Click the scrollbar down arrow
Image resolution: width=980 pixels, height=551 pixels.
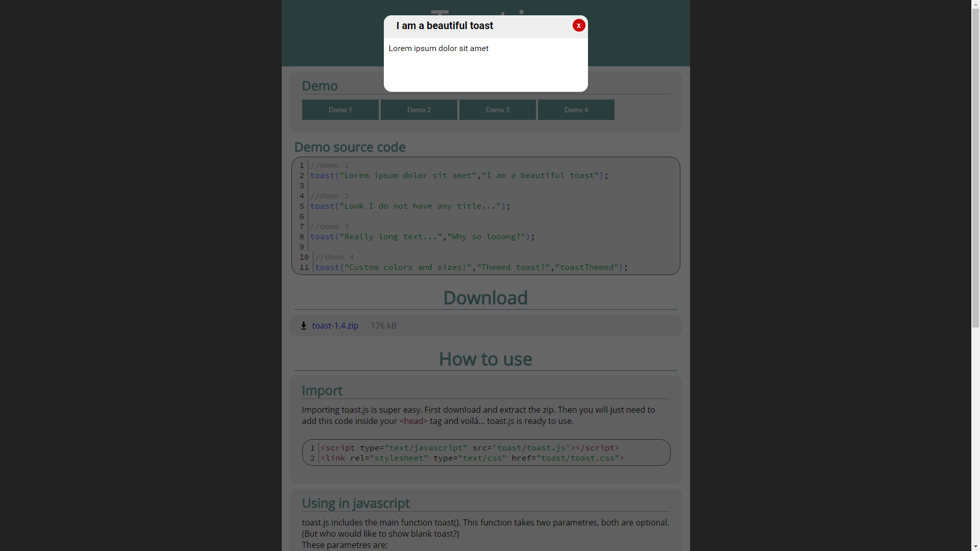(x=975, y=547)
